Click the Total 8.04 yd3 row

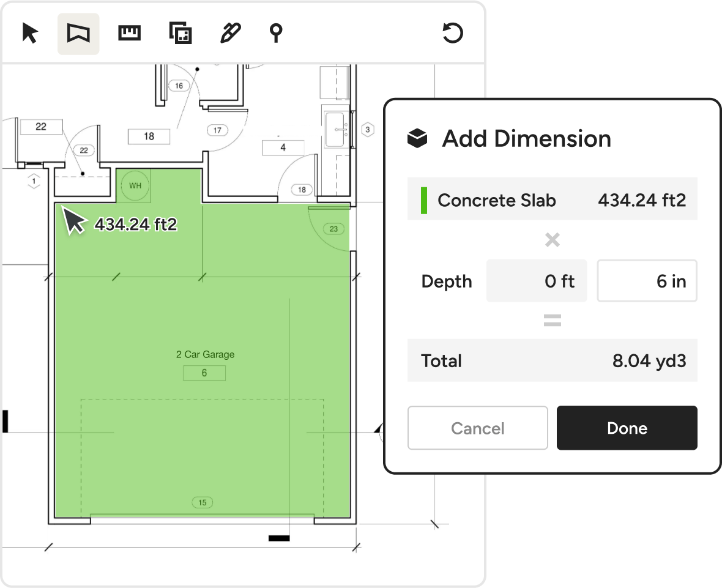coord(552,361)
